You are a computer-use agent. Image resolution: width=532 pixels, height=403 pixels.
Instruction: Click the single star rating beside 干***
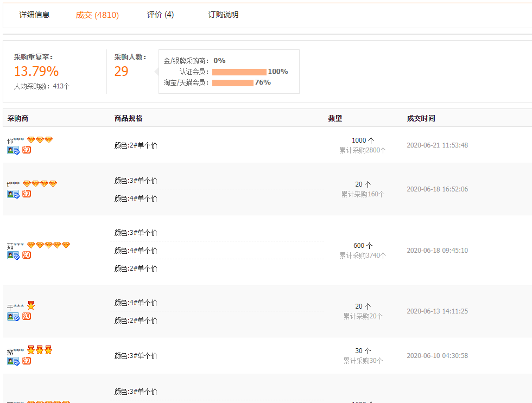click(x=31, y=305)
